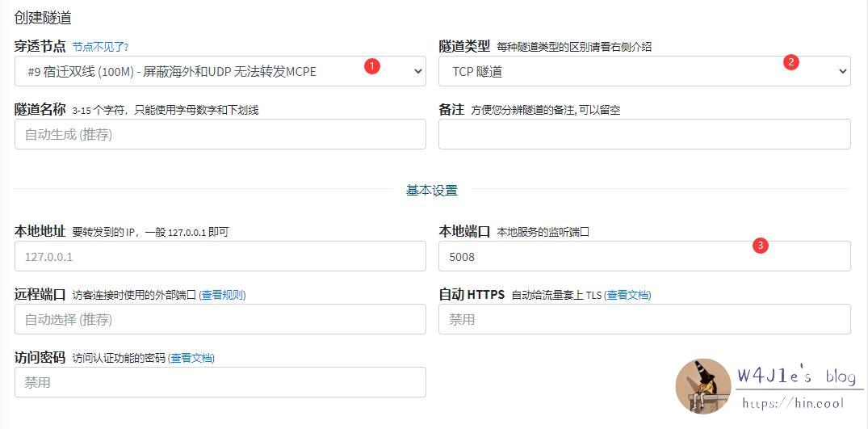Open 查看文档 link beside 访问密码
This screenshot has height=429, width=868.
click(191, 358)
